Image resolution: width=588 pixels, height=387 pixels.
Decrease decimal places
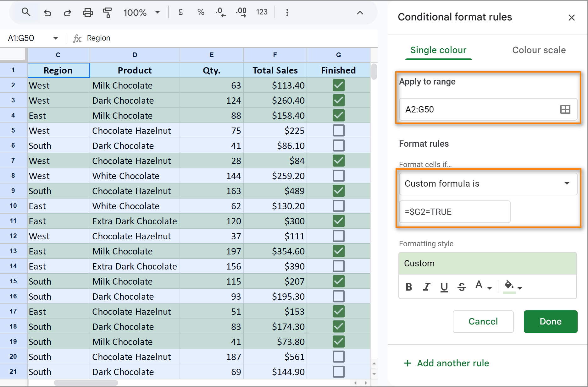point(221,12)
